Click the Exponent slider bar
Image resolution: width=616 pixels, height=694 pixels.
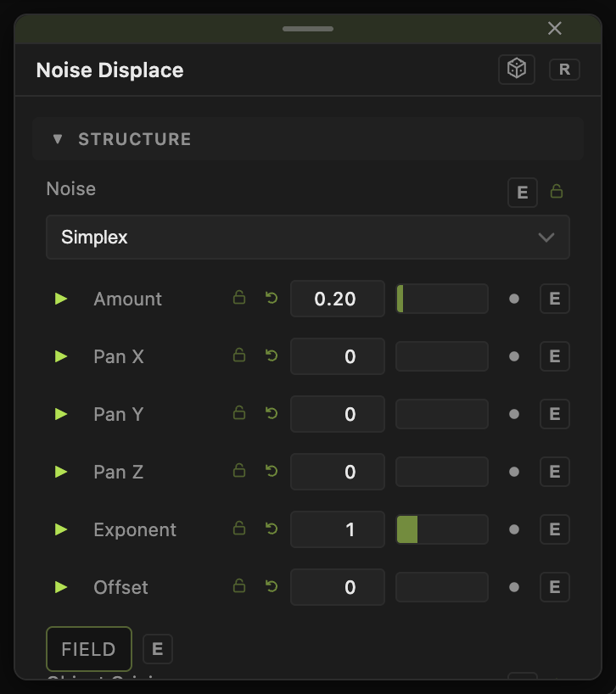[x=442, y=529]
